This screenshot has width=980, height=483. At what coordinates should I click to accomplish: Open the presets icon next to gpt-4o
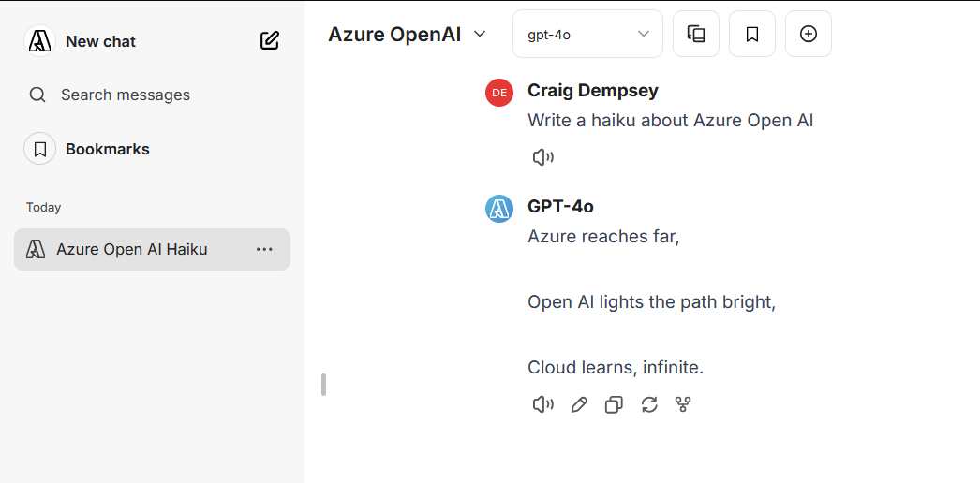pos(695,34)
